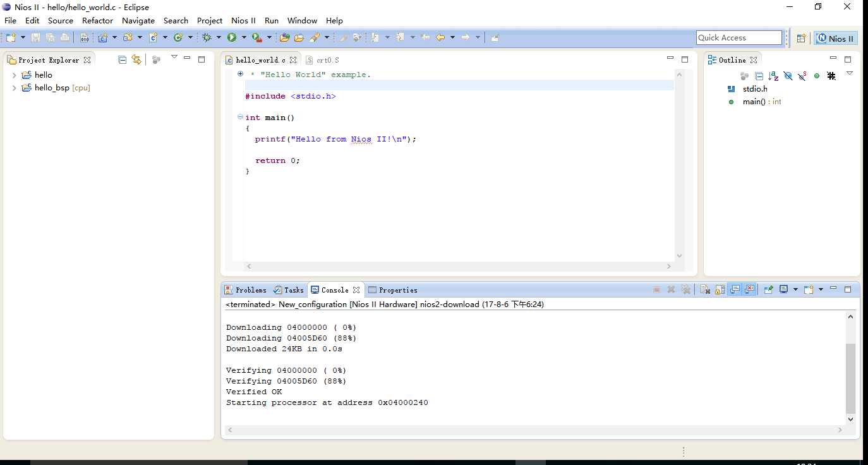
Task: Open Outline view menu triangle
Action: [850, 73]
